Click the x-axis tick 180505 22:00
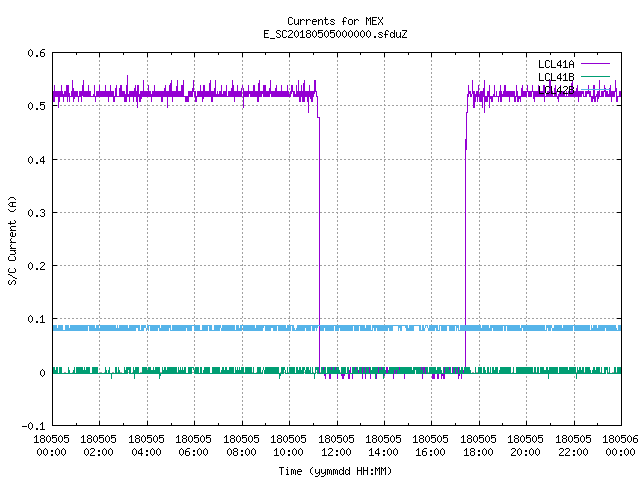This screenshot has width=640, height=480. (573, 445)
